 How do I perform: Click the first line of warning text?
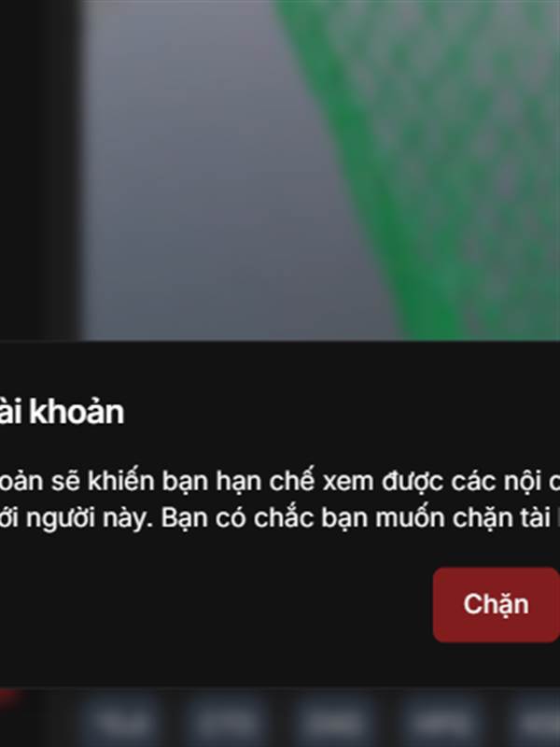[280, 481]
